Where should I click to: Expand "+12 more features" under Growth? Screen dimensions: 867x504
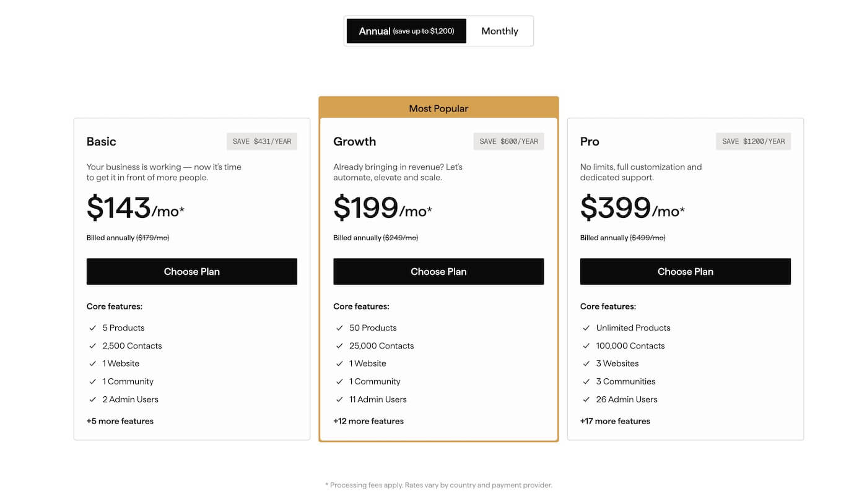[368, 421]
